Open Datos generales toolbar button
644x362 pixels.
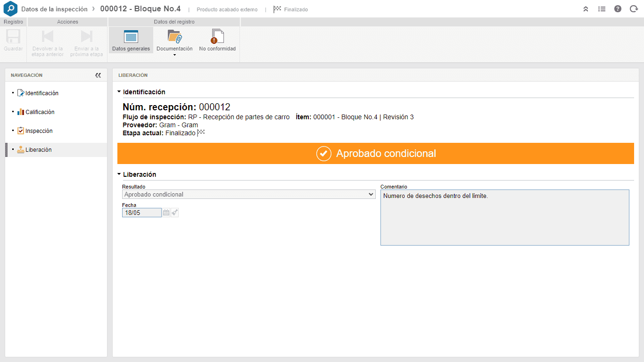click(131, 40)
